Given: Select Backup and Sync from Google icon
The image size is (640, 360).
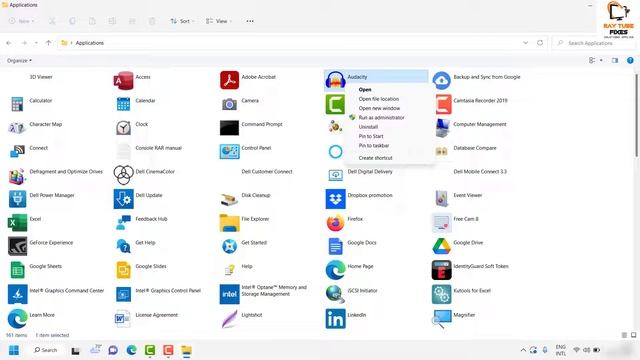Looking at the screenshot, I should pos(442,80).
